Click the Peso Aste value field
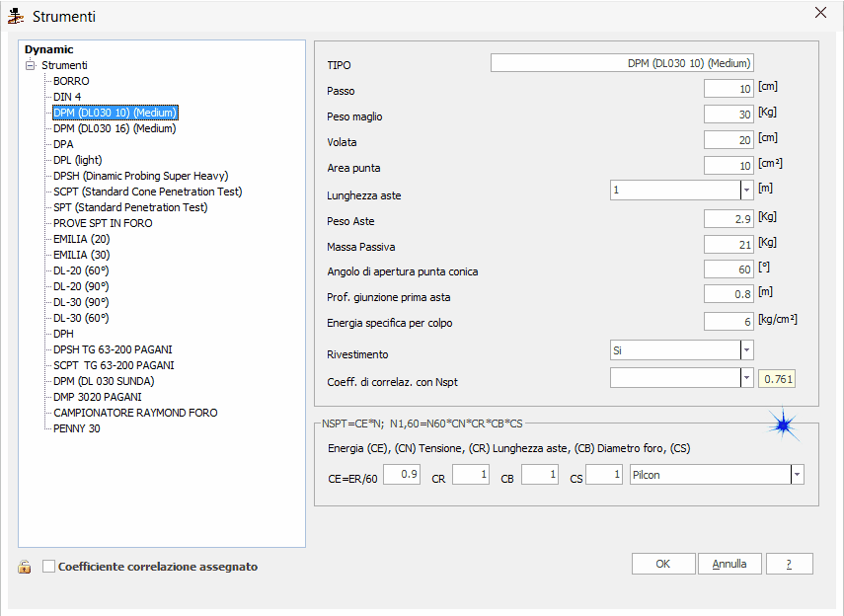This screenshot has width=844, height=616. 729,219
